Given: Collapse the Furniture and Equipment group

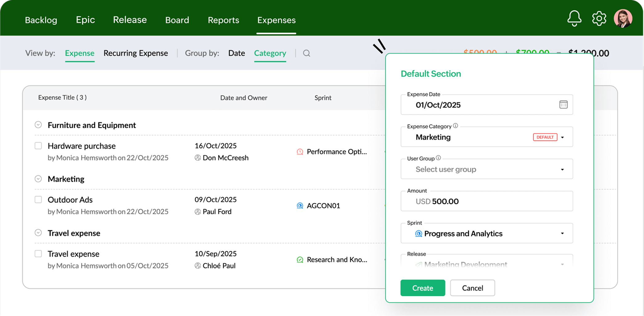Looking at the screenshot, I should point(38,125).
